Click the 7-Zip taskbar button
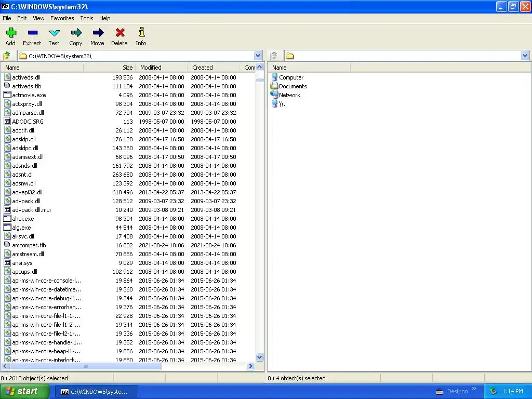Image resolution: width=532 pixels, height=399 pixels. [96, 392]
